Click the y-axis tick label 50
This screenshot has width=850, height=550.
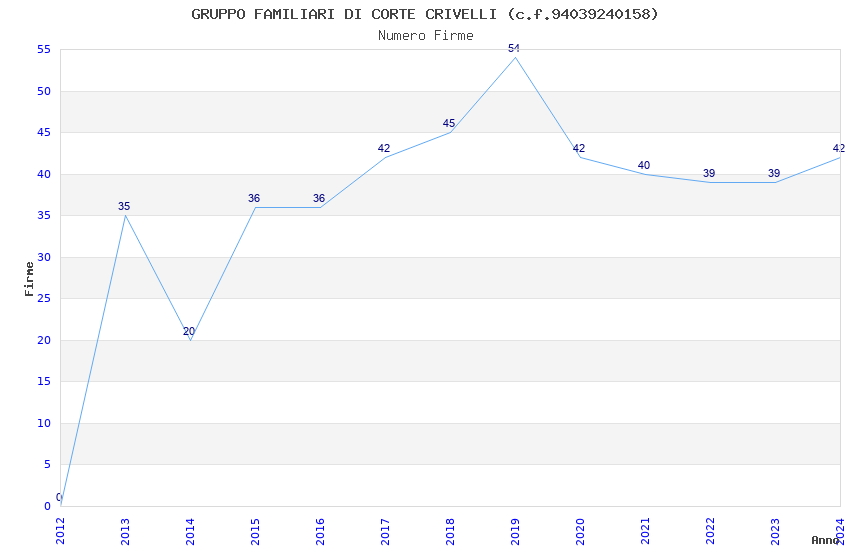click(44, 91)
